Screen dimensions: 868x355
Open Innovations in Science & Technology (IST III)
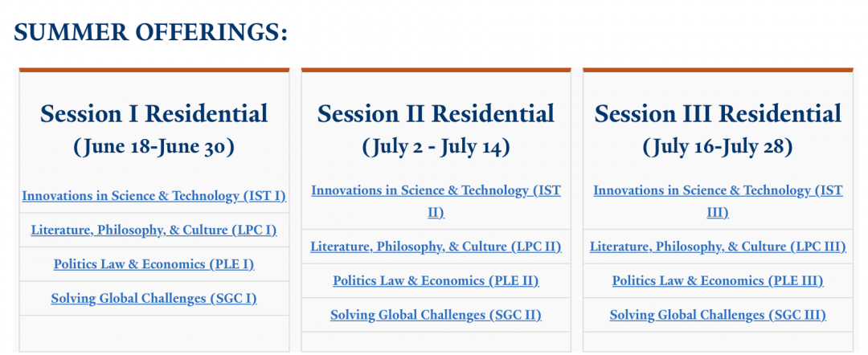tap(718, 202)
